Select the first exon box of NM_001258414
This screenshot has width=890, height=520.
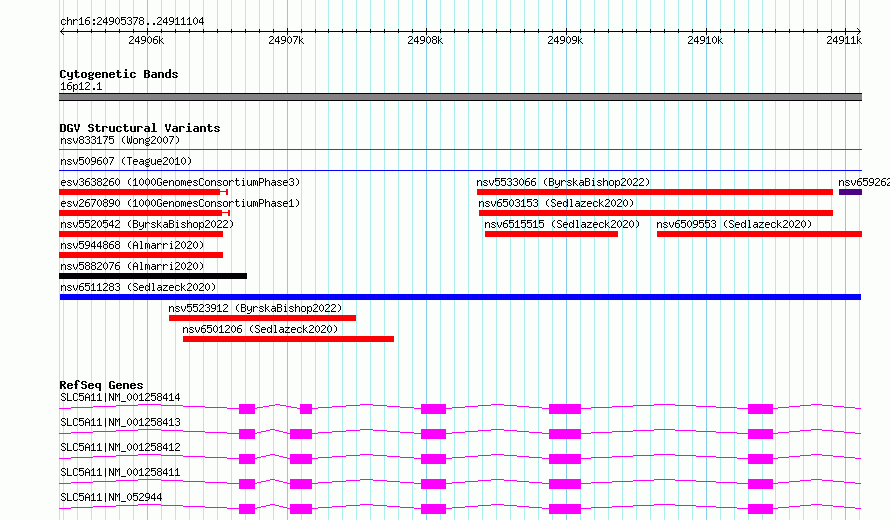tap(247, 409)
